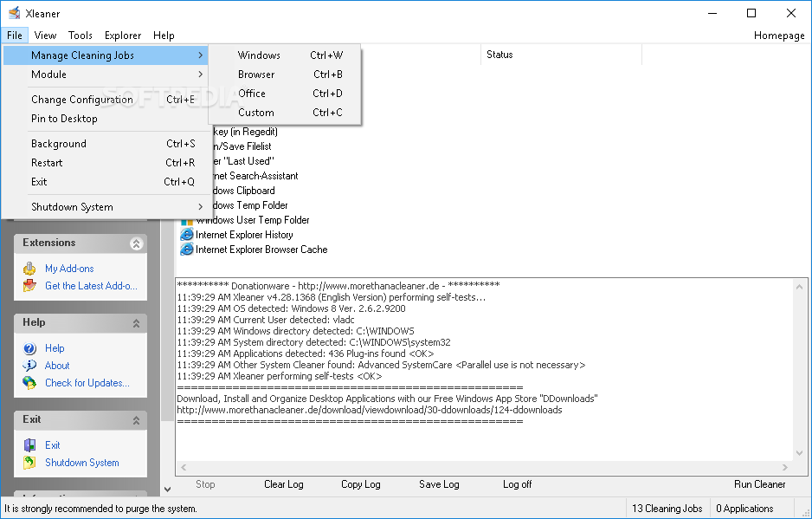Image resolution: width=812 pixels, height=519 pixels.
Task: Click log vertical scrollbar down arrow
Action: (x=799, y=453)
